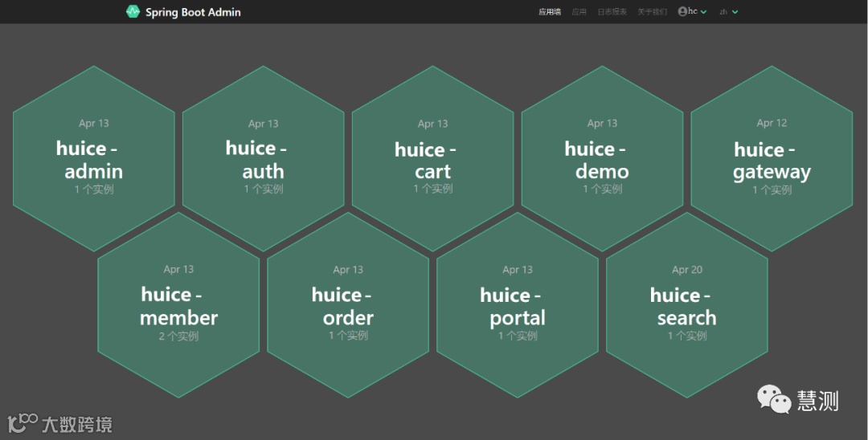Viewport: 868px width, 440px height.
Task: Click the '2 个实例' text under huice-member
Action: 178,336
